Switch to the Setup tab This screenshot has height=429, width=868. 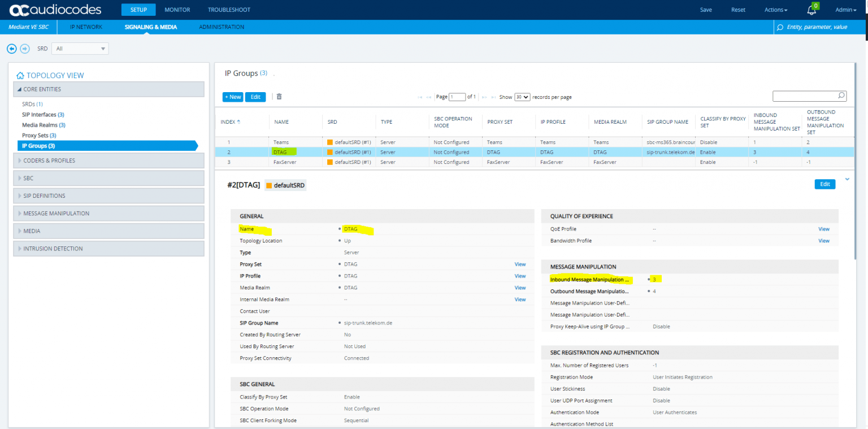(138, 10)
